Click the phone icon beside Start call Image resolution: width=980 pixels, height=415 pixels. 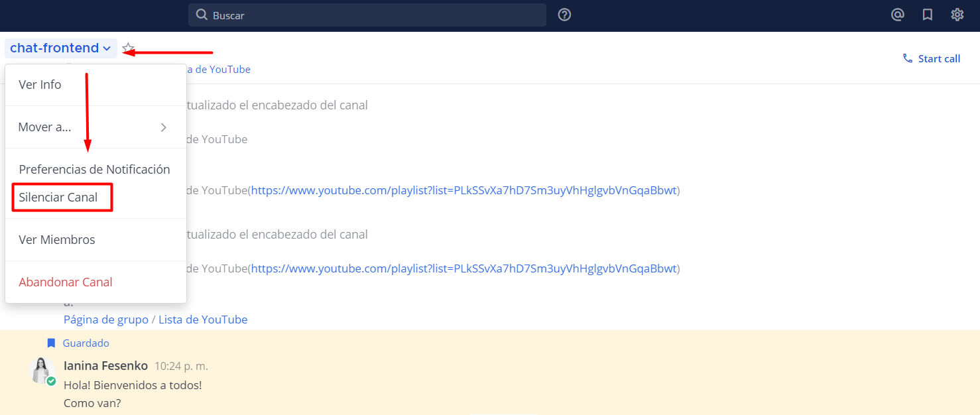tap(908, 58)
